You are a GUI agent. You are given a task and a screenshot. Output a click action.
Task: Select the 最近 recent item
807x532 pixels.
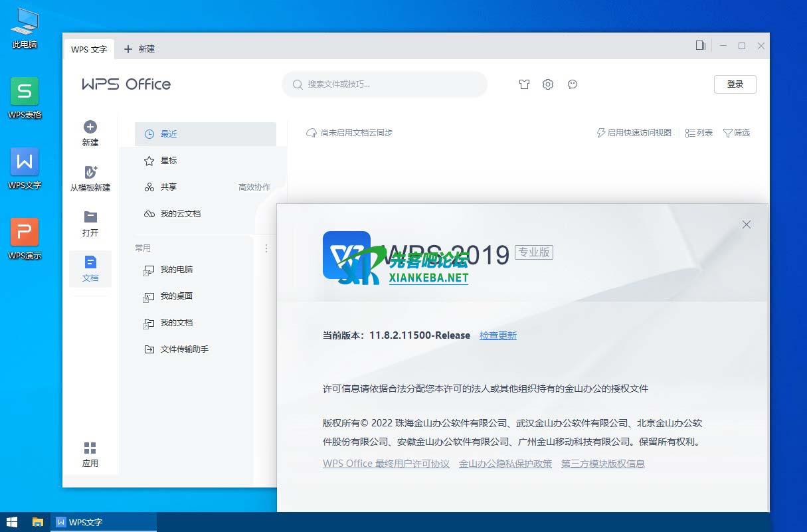point(205,134)
